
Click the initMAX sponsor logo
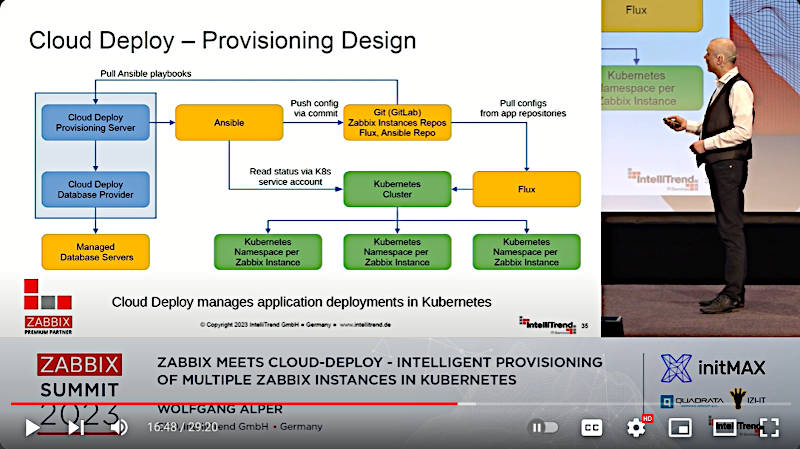pyautogui.click(x=713, y=368)
